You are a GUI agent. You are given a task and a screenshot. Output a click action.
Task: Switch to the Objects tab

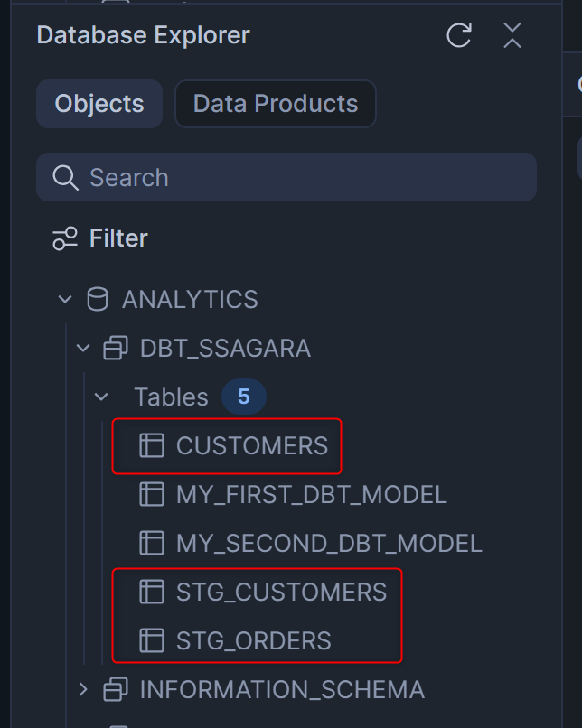pyautogui.click(x=99, y=104)
